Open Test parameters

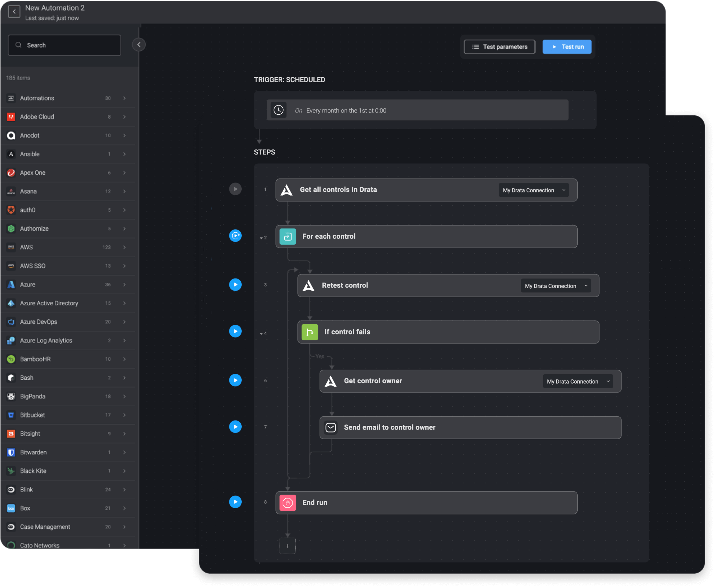pos(499,47)
